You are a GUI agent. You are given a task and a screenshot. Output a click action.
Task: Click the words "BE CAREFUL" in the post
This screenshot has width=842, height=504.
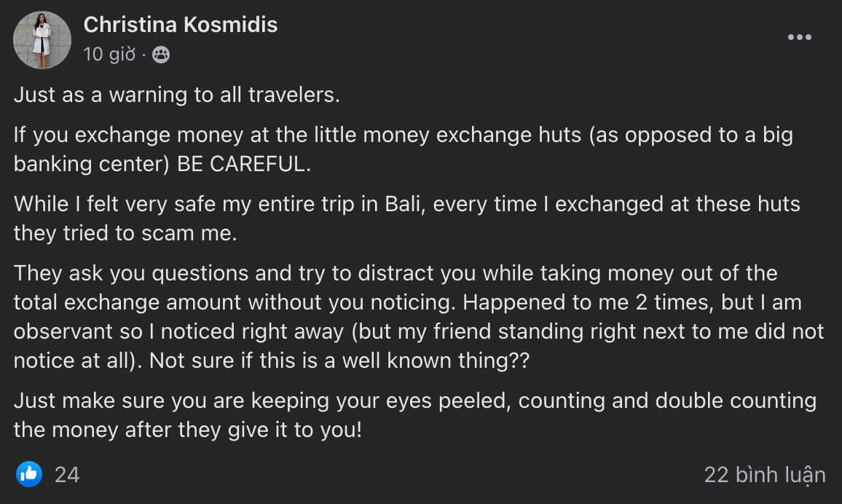[243, 165]
